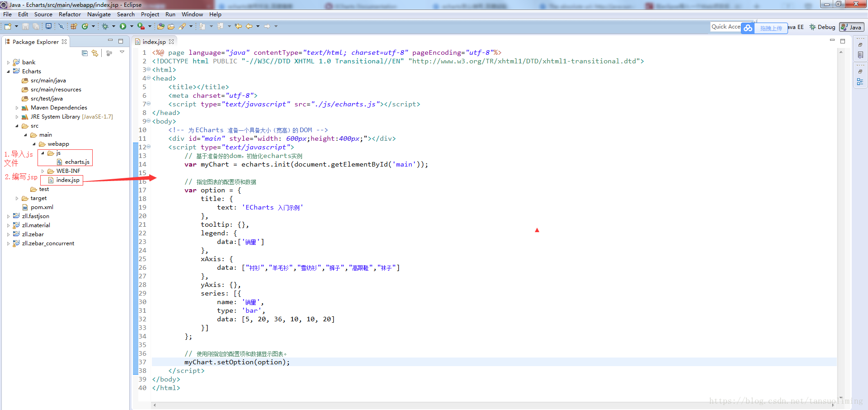Image resolution: width=868 pixels, height=410 pixels.
Task: Click the New file wizard icon
Action: [8, 27]
